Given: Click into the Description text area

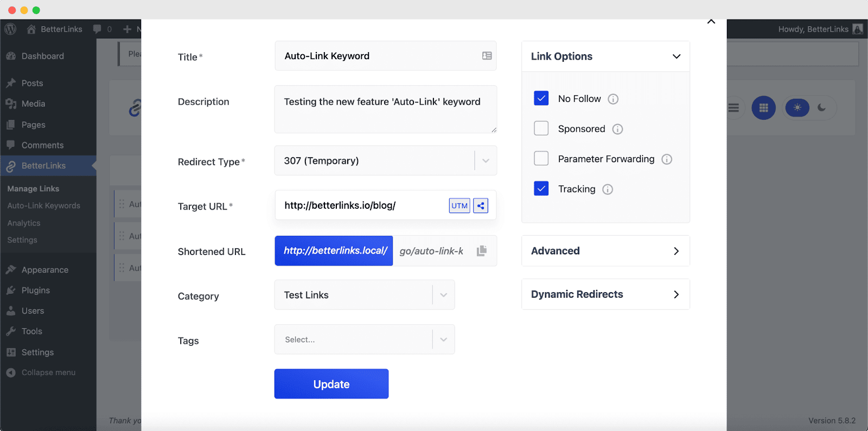Looking at the screenshot, I should [x=386, y=109].
